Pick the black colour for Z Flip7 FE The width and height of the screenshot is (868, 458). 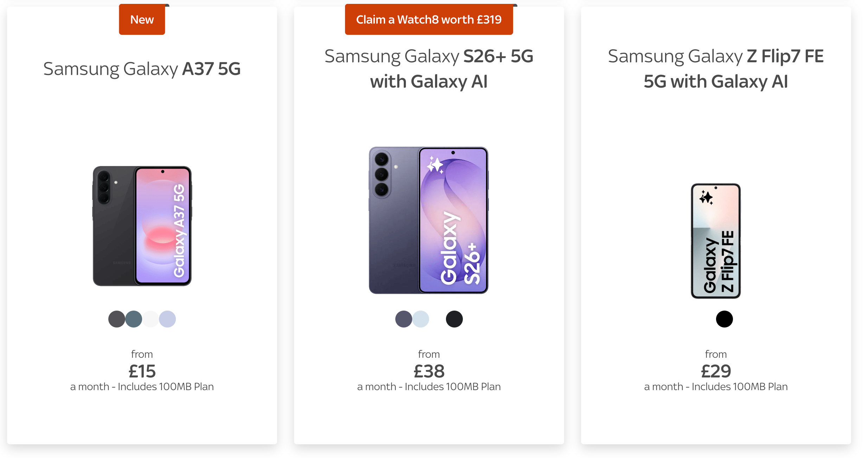tap(724, 319)
